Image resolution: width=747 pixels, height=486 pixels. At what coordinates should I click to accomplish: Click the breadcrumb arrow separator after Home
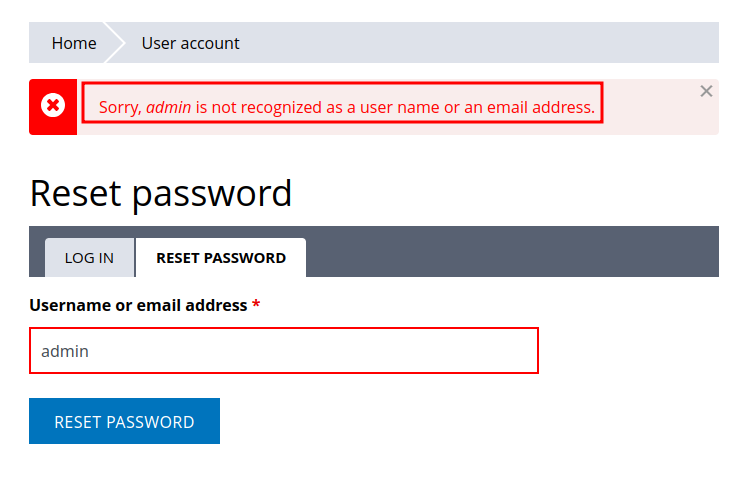[119, 43]
